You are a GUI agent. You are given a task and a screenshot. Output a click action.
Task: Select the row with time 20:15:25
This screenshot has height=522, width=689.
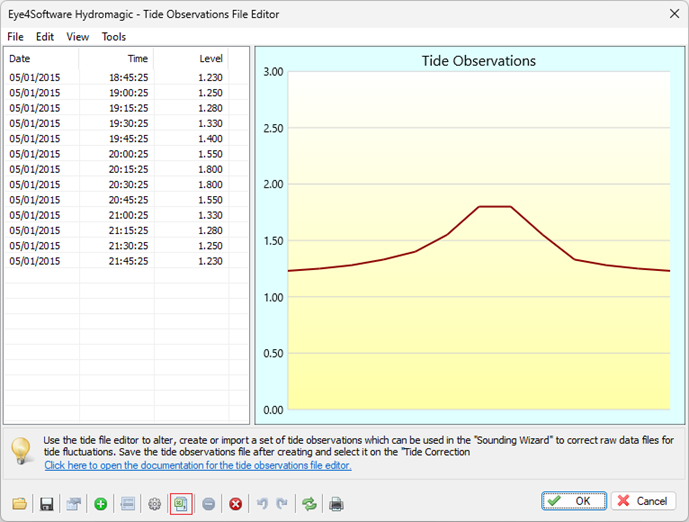[x=126, y=169]
